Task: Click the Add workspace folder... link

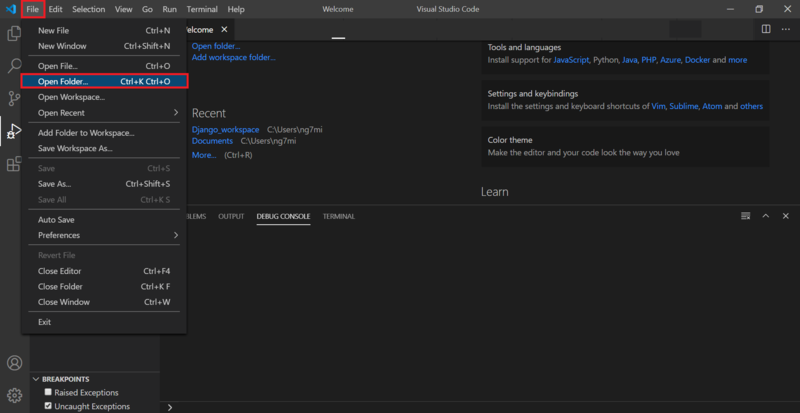Action: click(234, 57)
